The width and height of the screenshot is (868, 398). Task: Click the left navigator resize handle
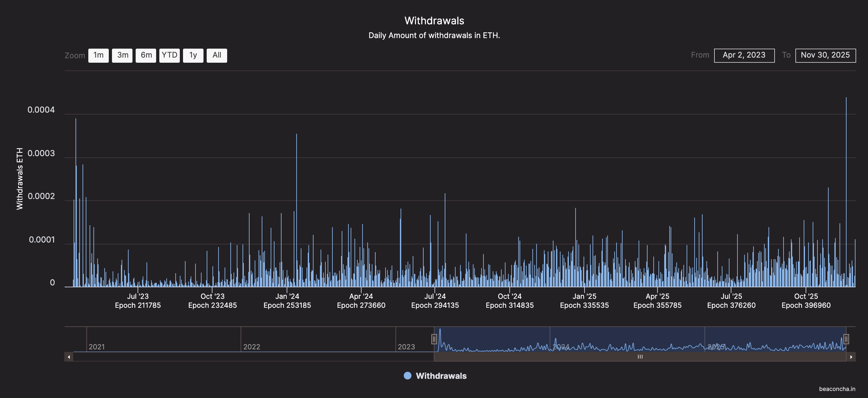pos(434,339)
